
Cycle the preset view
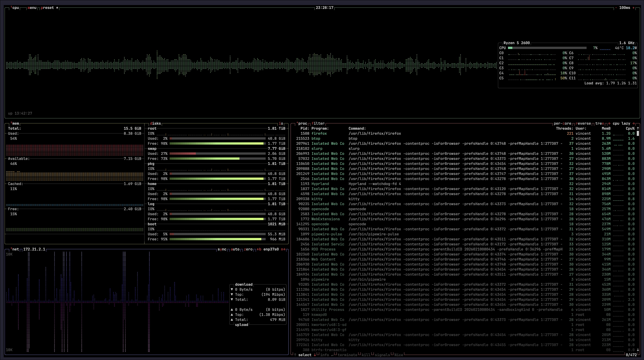tap(47, 8)
